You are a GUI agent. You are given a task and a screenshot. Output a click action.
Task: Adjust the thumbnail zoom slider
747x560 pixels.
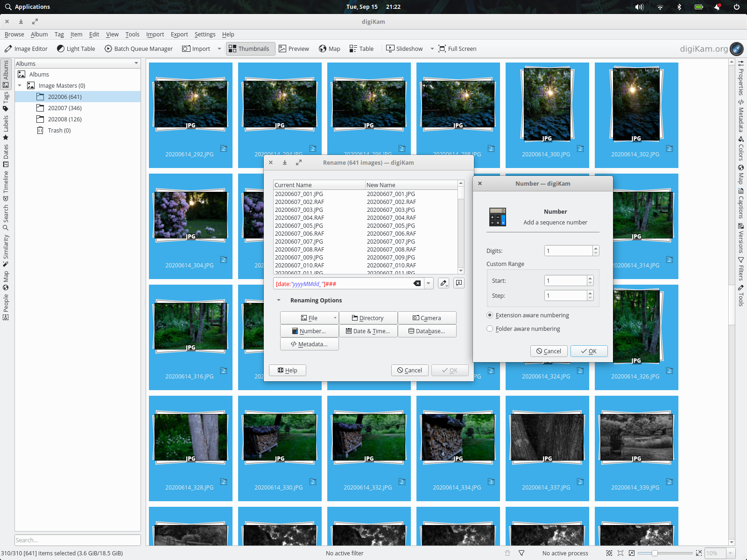[655, 553]
